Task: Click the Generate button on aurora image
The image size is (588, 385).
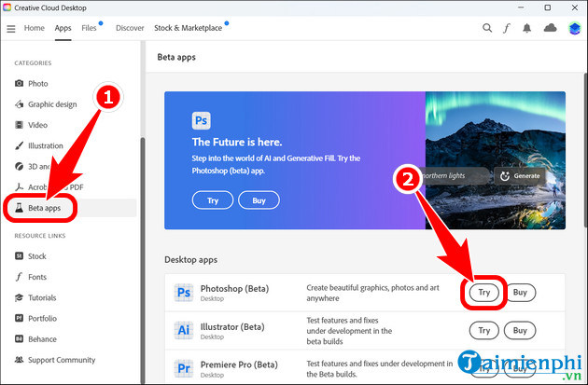Action: pos(520,175)
